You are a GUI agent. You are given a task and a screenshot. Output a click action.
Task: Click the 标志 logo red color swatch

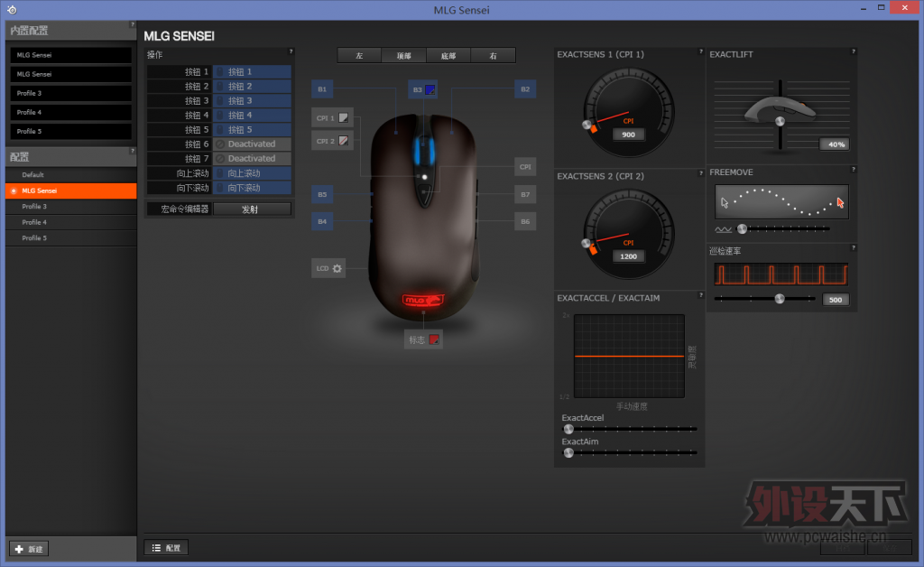(x=434, y=339)
